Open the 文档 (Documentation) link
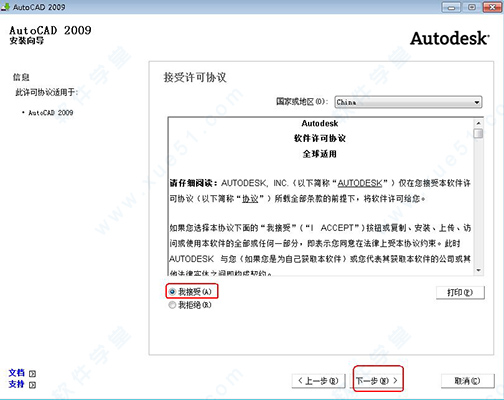 17,373
